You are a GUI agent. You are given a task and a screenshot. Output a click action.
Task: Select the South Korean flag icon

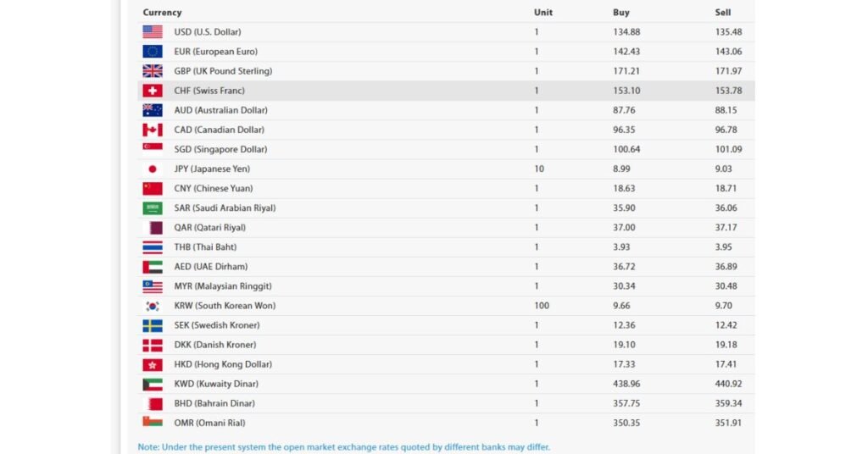(153, 306)
